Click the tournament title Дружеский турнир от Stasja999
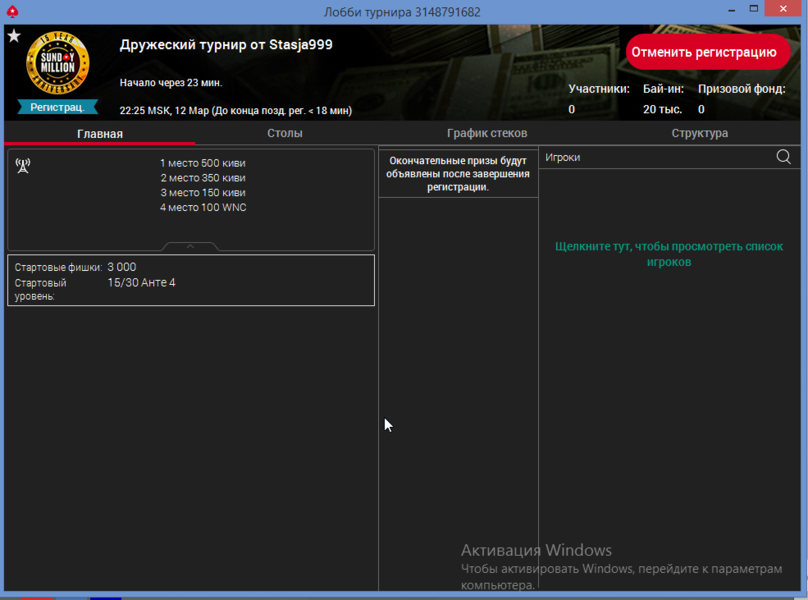Image resolution: width=808 pixels, height=600 pixels. (226, 45)
